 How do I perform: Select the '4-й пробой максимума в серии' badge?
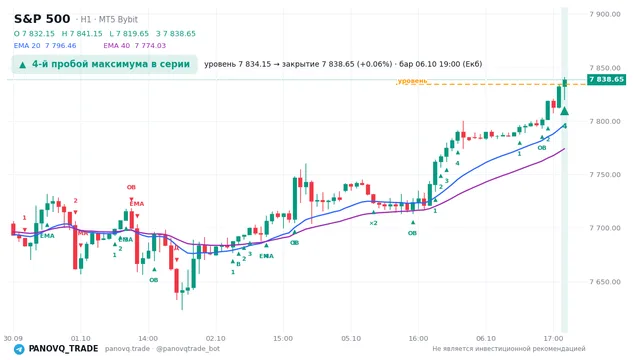(104, 64)
